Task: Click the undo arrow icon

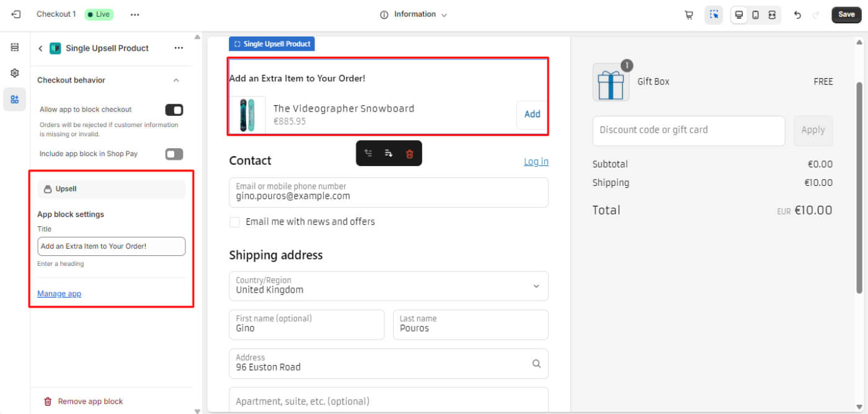Action: click(x=797, y=15)
